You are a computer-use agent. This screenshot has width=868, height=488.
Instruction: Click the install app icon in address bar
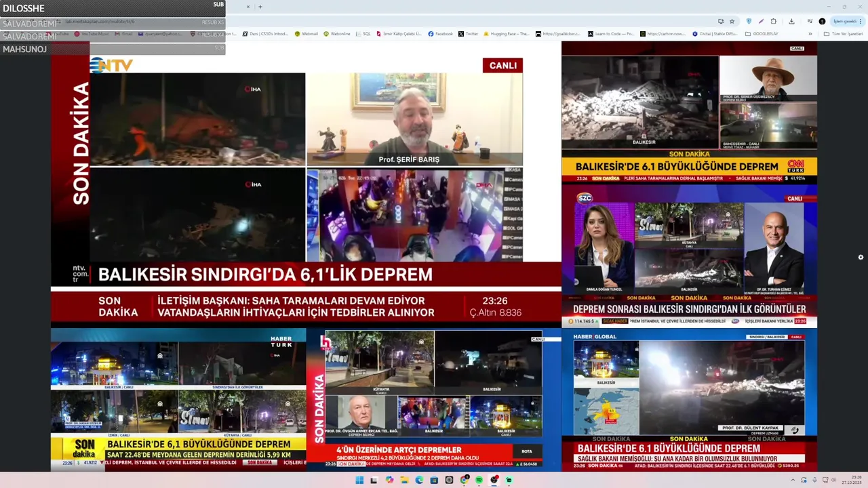click(721, 21)
